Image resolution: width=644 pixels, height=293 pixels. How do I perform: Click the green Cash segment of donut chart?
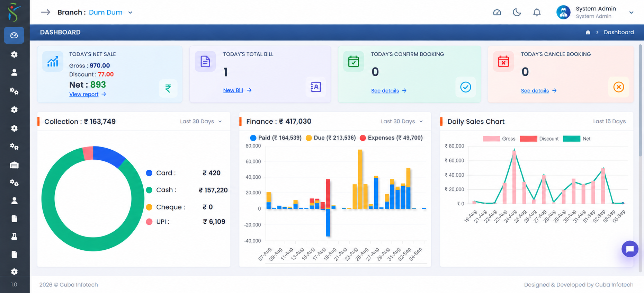(x=93, y=244)
